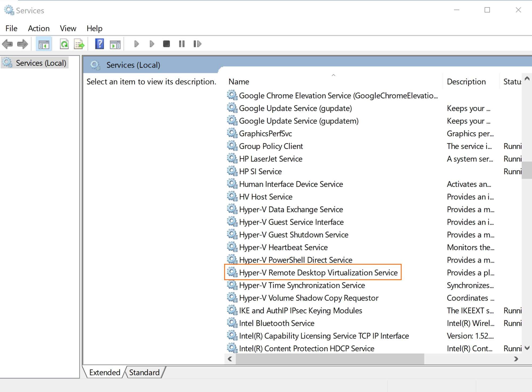Viewport: 532px width, 392px height.
Task: Select Hyper-V Remote Desktop Virtualization Service
Action: pos(318,273)
